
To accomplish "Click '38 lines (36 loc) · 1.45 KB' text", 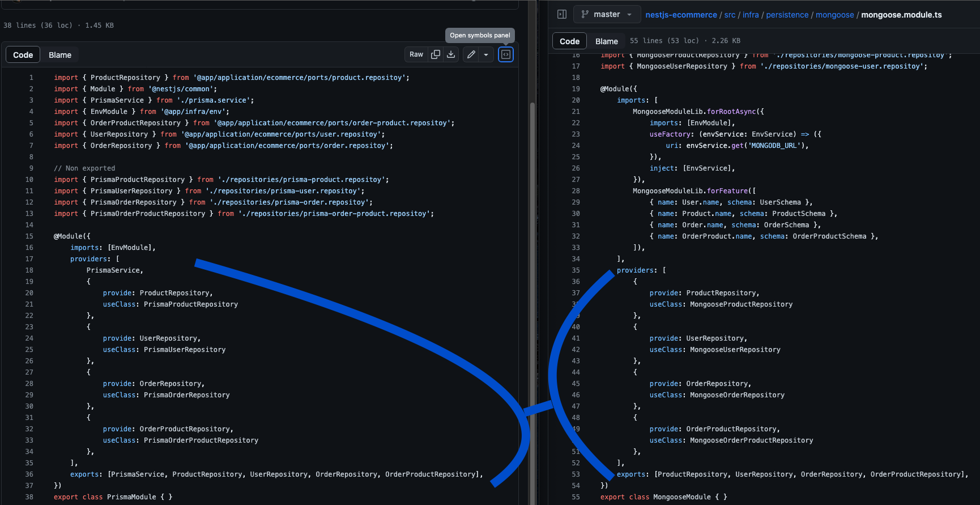I will pos(58,26).
